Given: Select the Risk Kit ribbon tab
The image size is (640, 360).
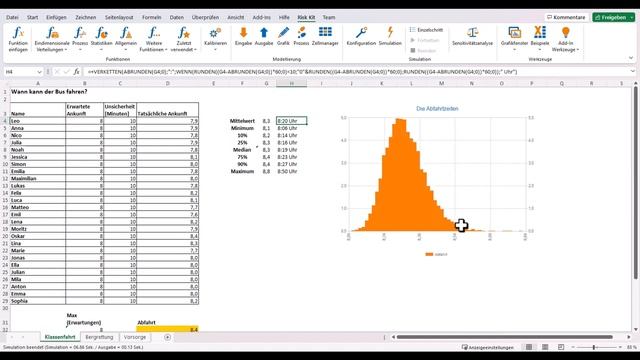Looking at the screenshot, I should [x=306, y=17].
